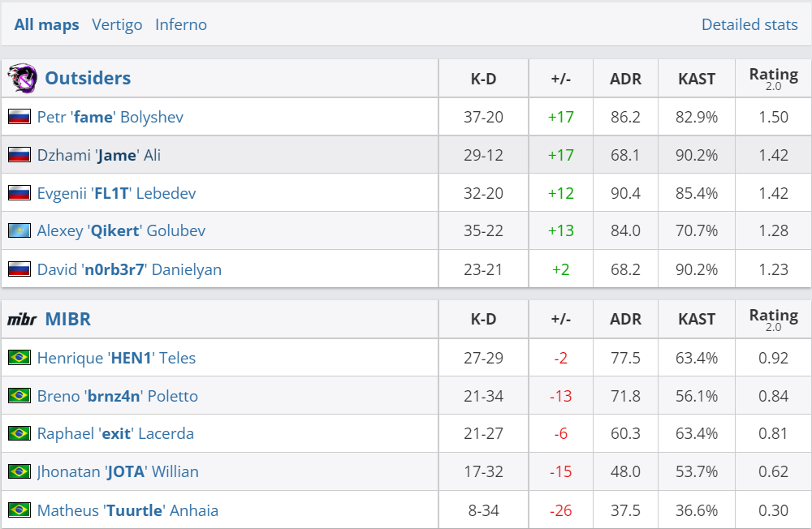Open Dzhami 'Jame' Ali player profile

(x=98, y=155)
